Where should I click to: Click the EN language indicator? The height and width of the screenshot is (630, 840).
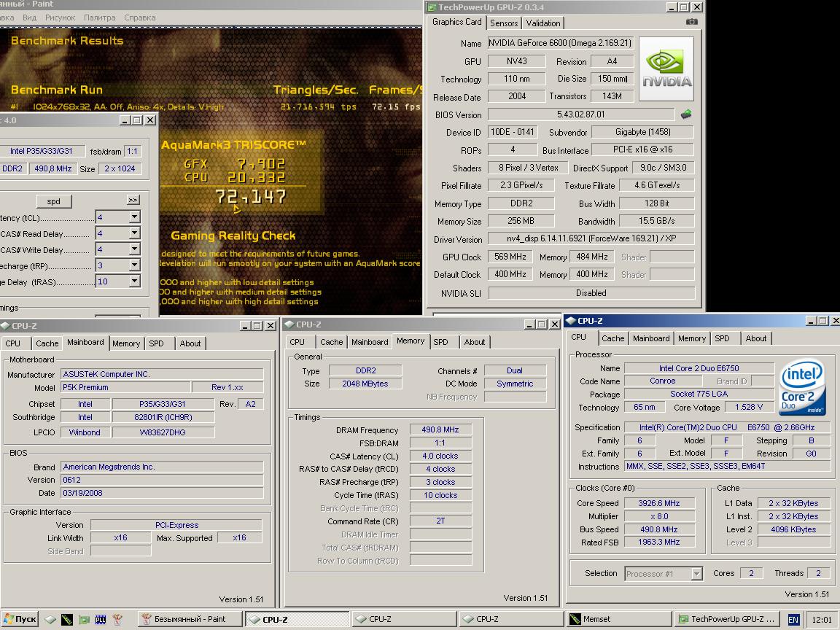pos(793,619)
